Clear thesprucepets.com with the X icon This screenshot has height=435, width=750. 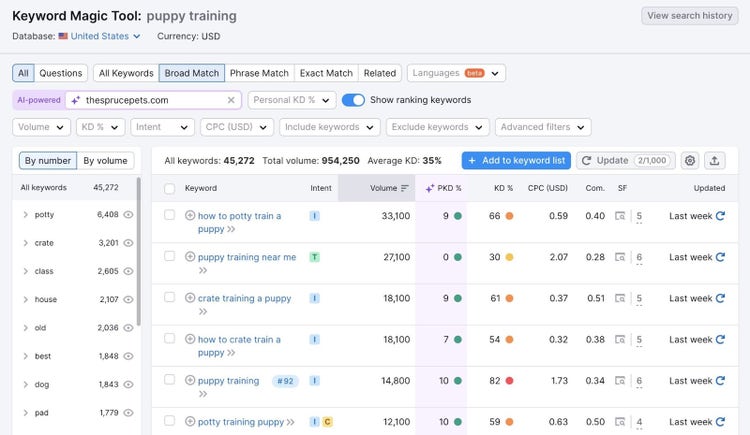click(x=231, y=100)
